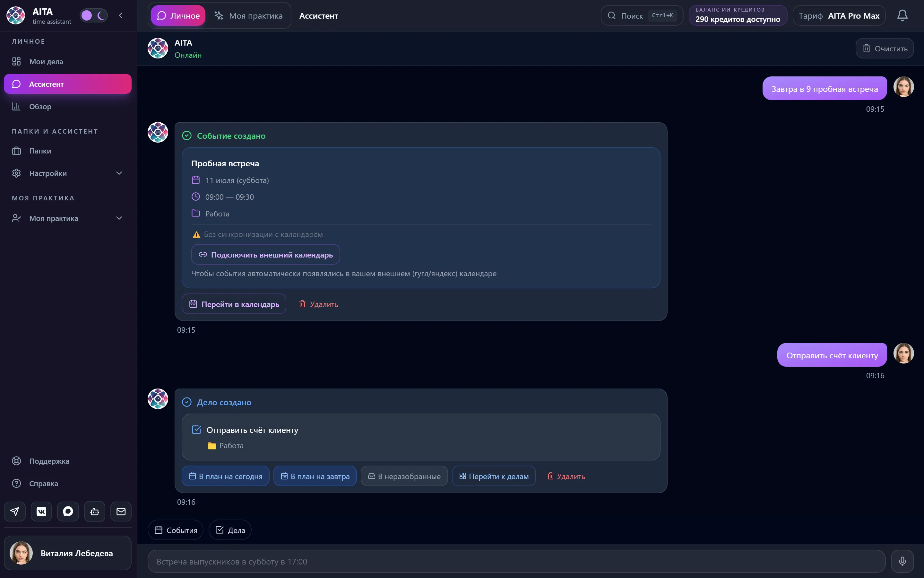This screenshot has width=924, height=578.
Task: Expand the 'Моя практика' sidebar section
Action: click(67, 218)
